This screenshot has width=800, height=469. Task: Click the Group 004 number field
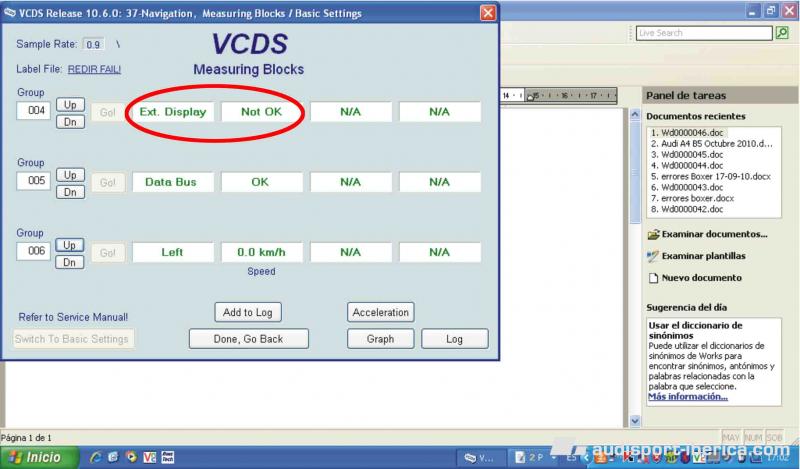[34, 111]
